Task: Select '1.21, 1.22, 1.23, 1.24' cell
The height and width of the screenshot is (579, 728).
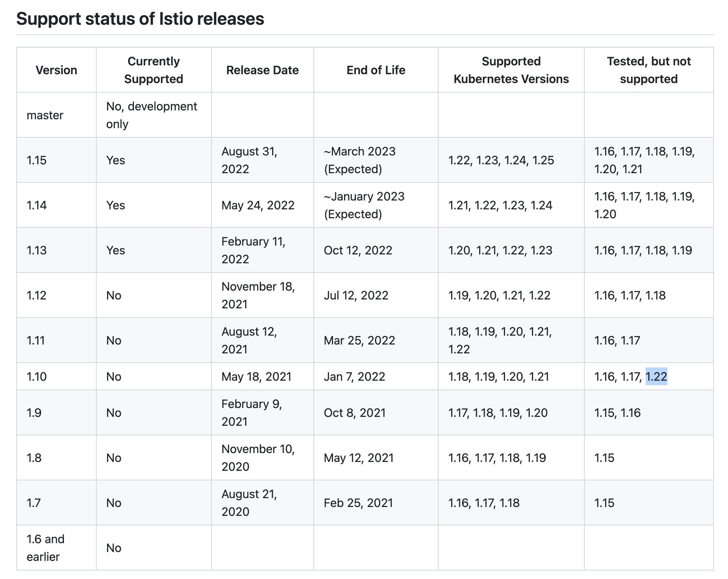Action: tap(511, 205)
